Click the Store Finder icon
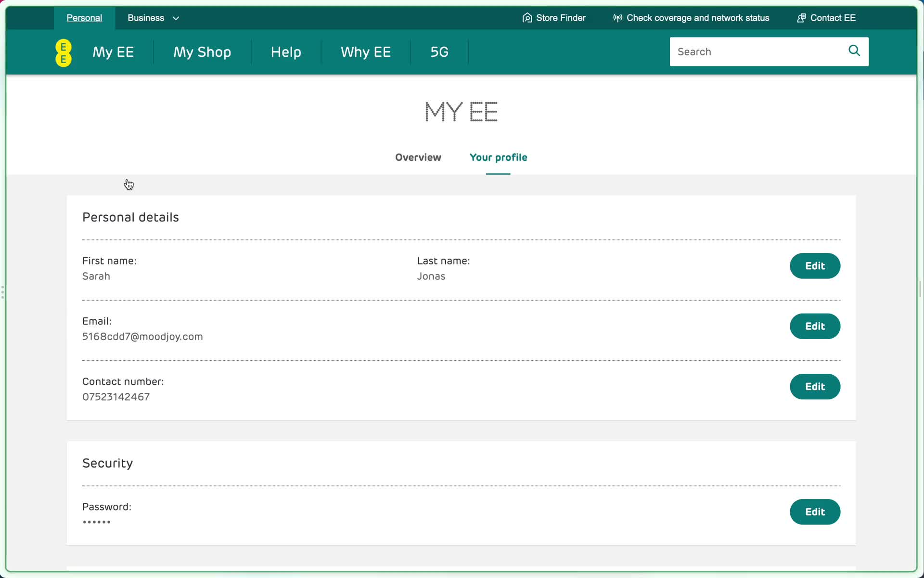This screenshot has height=578, width=924. [x=527, y=18]
